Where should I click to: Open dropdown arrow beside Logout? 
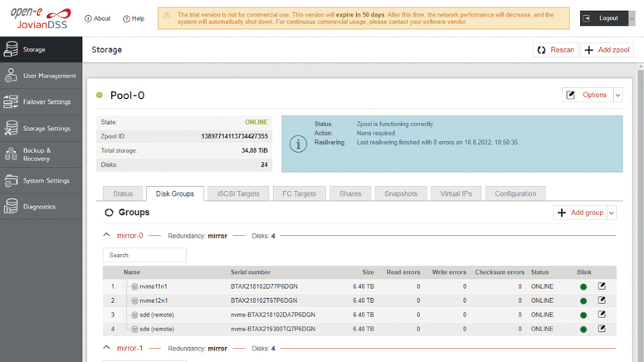(632, 18)
